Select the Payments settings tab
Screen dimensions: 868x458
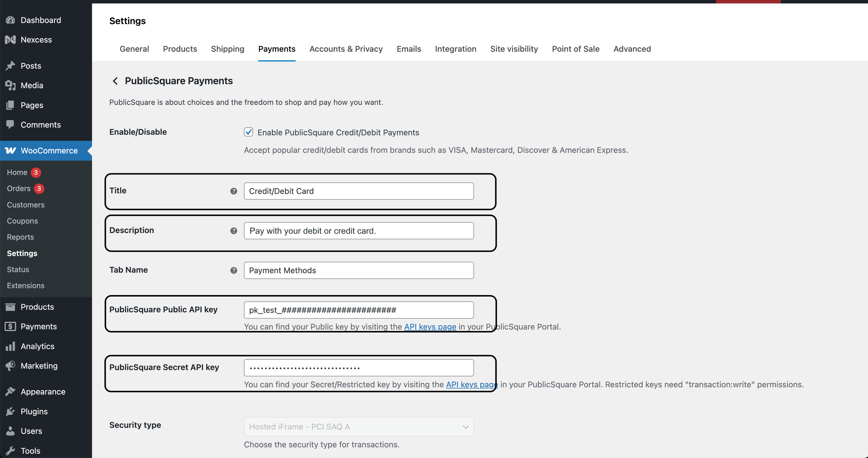[277, 49]
